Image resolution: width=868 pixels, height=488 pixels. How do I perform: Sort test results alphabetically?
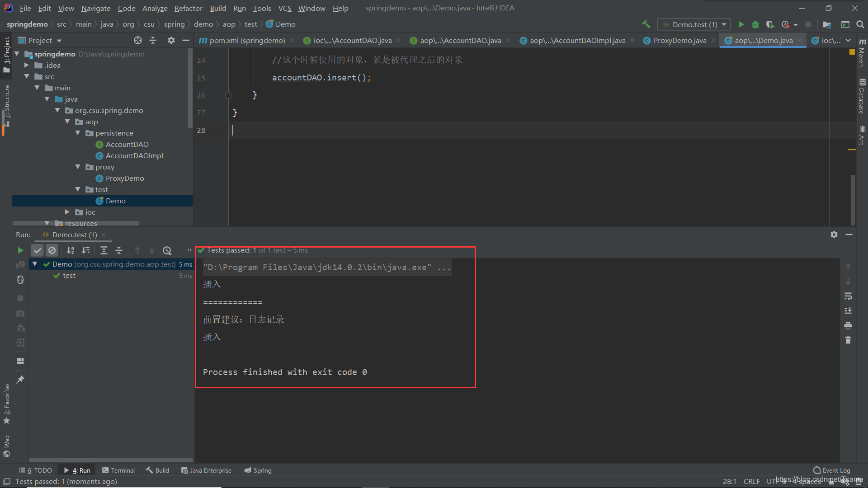pos(71,250)
